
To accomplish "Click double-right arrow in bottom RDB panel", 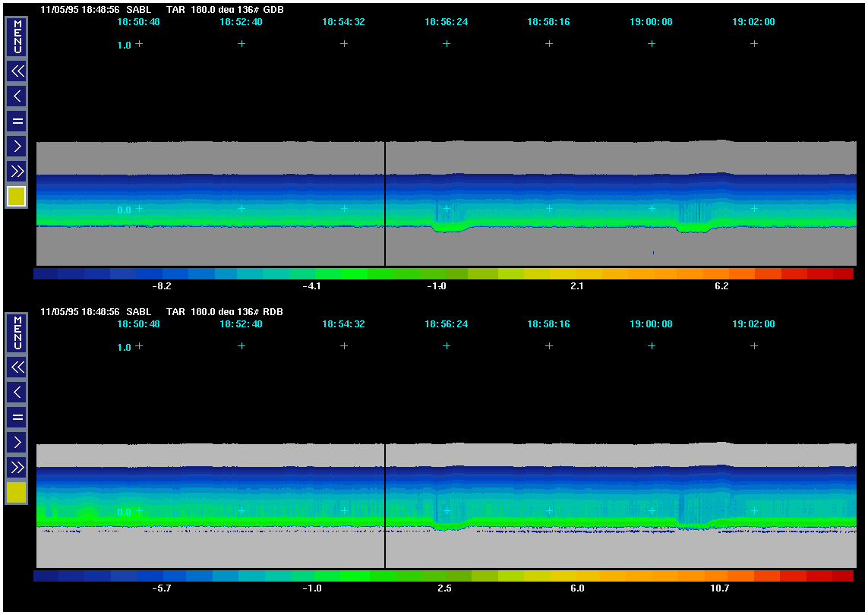I will click(17, 467).
